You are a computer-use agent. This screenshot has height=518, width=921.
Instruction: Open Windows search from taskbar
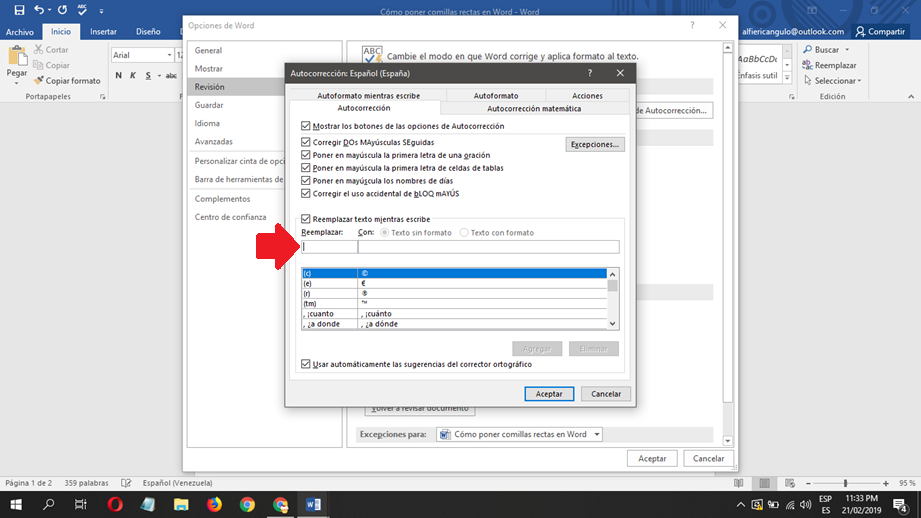point(49,504)
